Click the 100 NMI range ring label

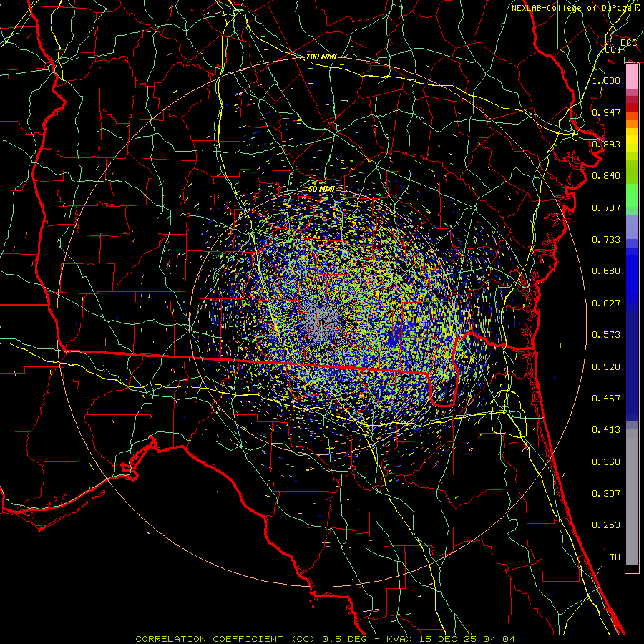pyautogui.click(x=321, y=57)
